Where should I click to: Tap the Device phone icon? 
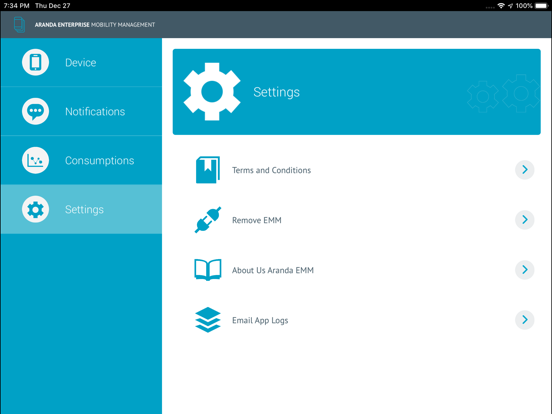(35, 62)
